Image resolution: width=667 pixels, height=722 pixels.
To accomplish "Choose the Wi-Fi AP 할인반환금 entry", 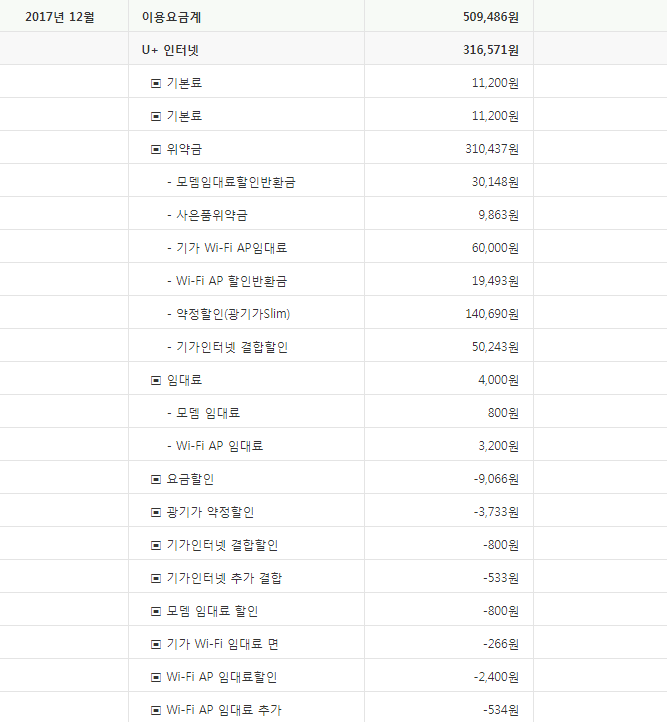I will pos(234,281).
